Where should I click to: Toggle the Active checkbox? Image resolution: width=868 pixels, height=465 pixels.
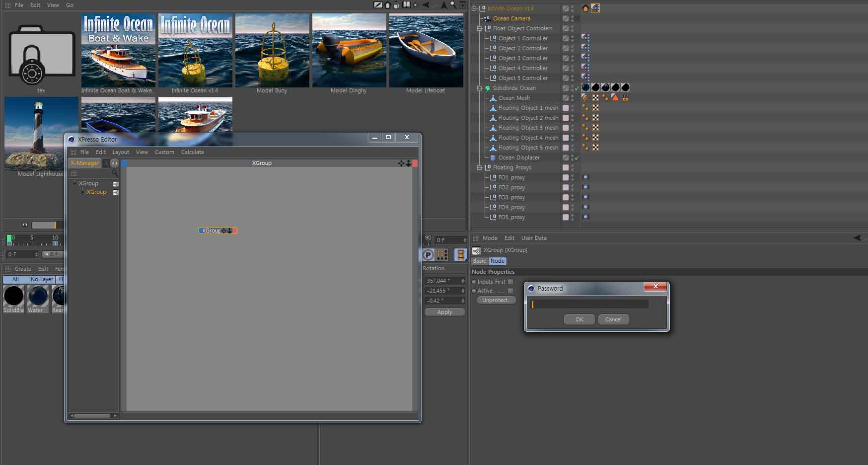tap(510, 291)
